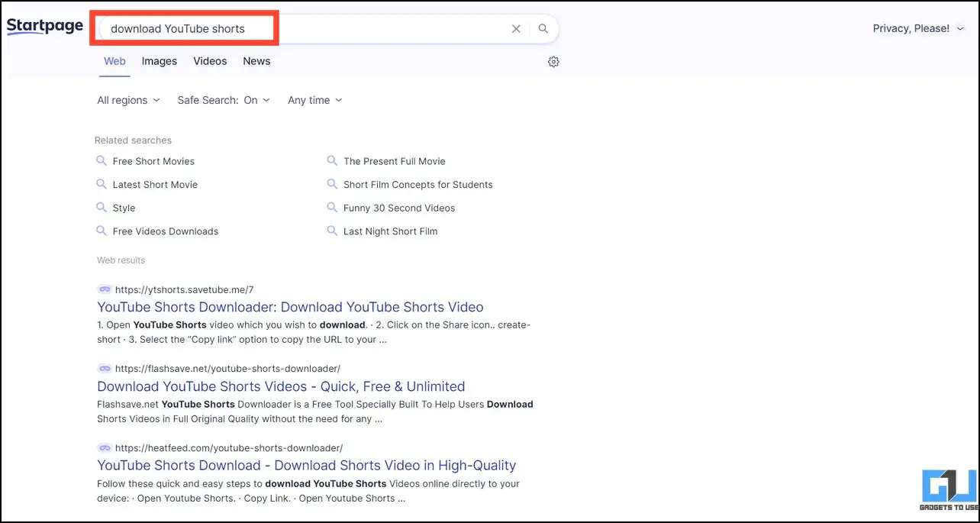Image resolution: width=980 pixels, height=523 pixels.
Task: Click the Web results heading text
Action: tap(121, 260)
